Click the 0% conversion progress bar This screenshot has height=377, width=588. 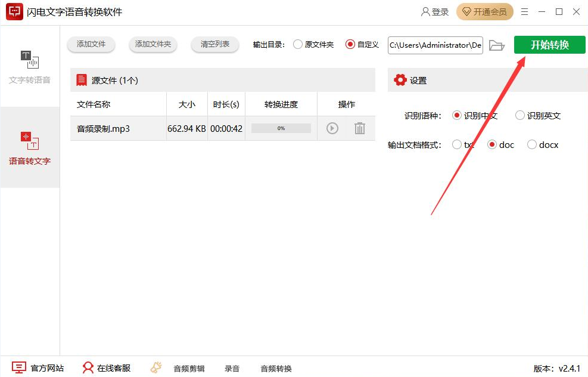pos(281,128)
